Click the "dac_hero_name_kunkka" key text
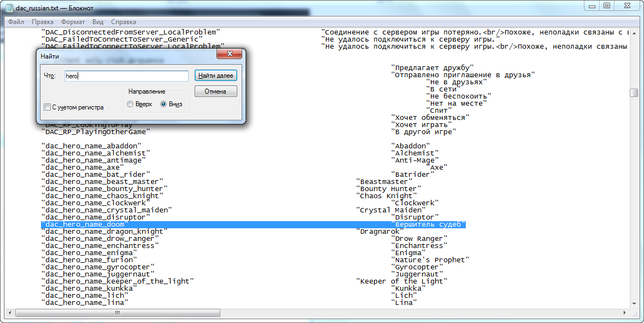 (x=89, y=289)
